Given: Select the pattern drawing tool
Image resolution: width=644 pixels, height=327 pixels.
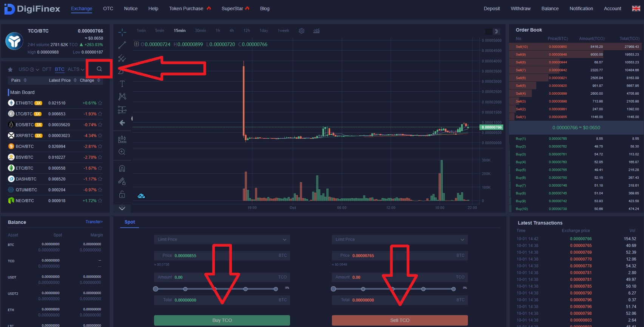Looking at the screenshot, I should click(x=122, y=97).
